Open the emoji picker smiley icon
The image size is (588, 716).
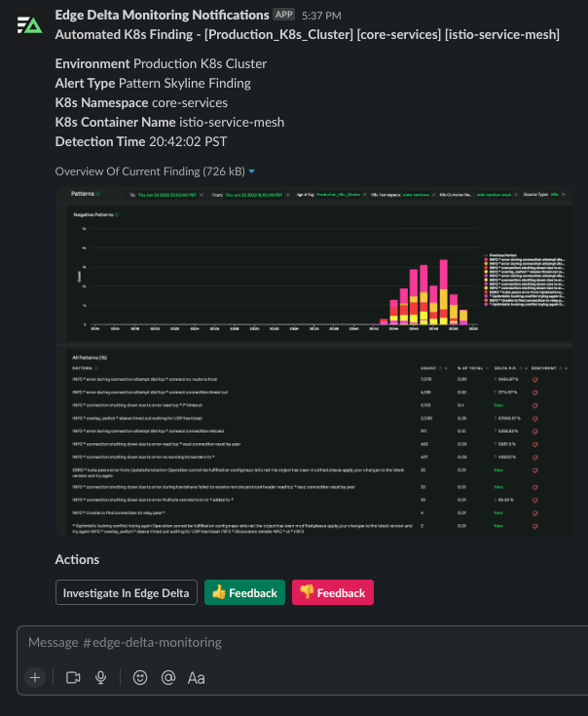[140, 678]
